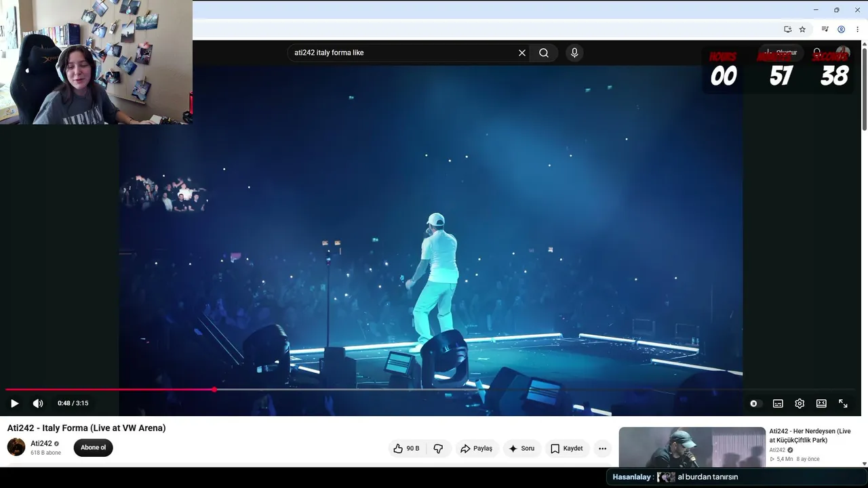Clear the YouTube search text

[x=522, y=53]
